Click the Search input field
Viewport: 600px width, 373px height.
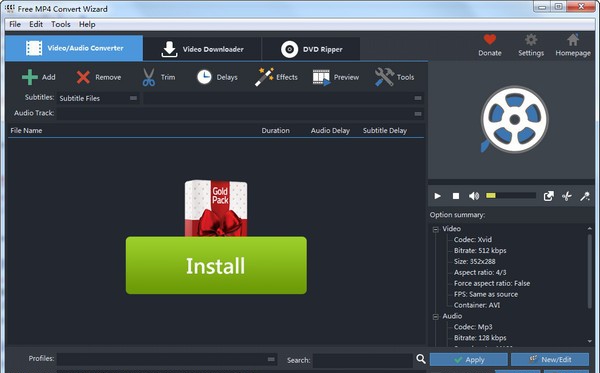[x=362, y=360]
